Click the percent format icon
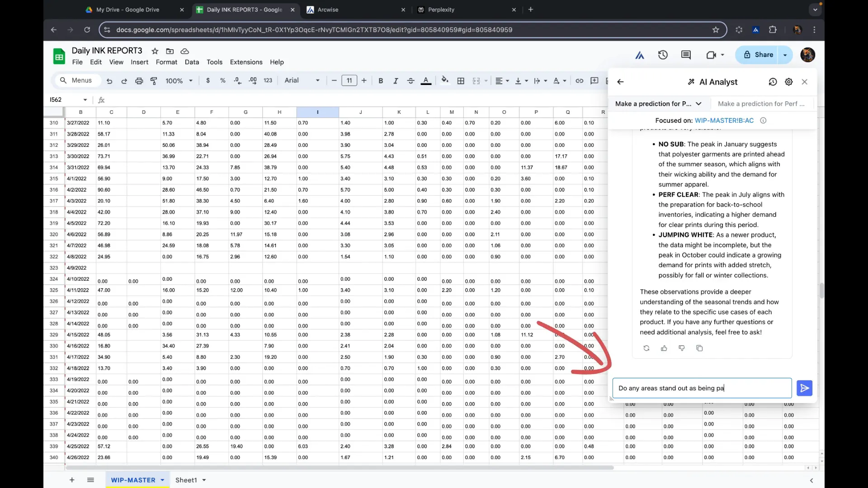The height and width of the screenshot is (488, 868). (222, 80)
